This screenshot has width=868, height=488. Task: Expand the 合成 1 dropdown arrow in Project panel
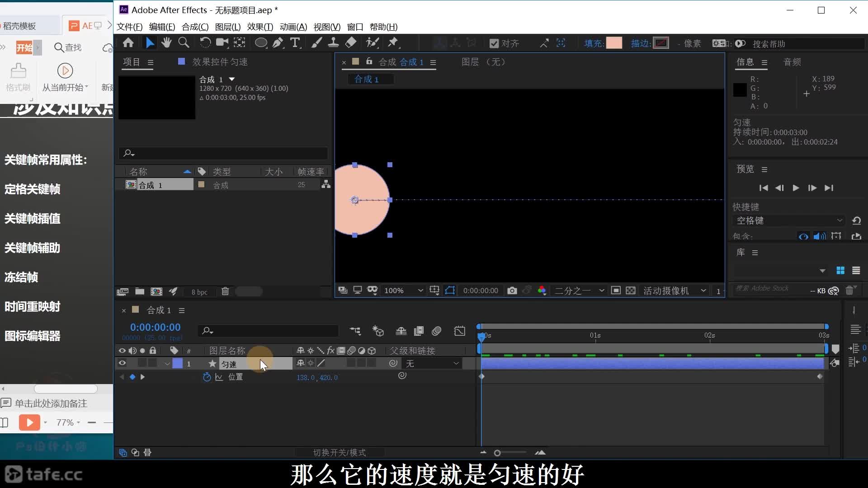(232, 79)
